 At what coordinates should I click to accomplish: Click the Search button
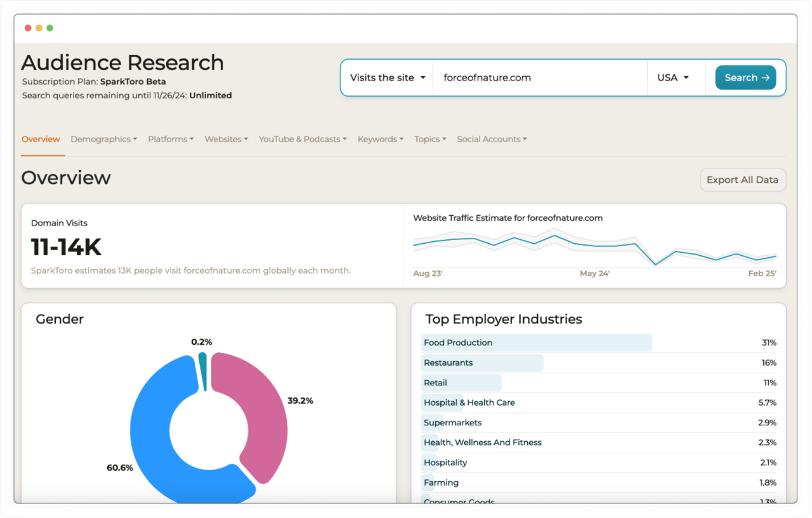click(x=745, y=77)
